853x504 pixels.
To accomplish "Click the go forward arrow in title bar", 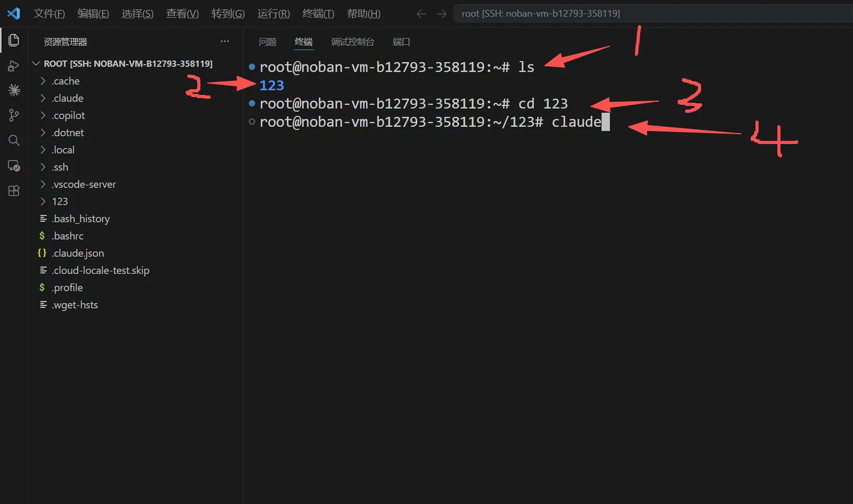I will (x=442, y=14).
